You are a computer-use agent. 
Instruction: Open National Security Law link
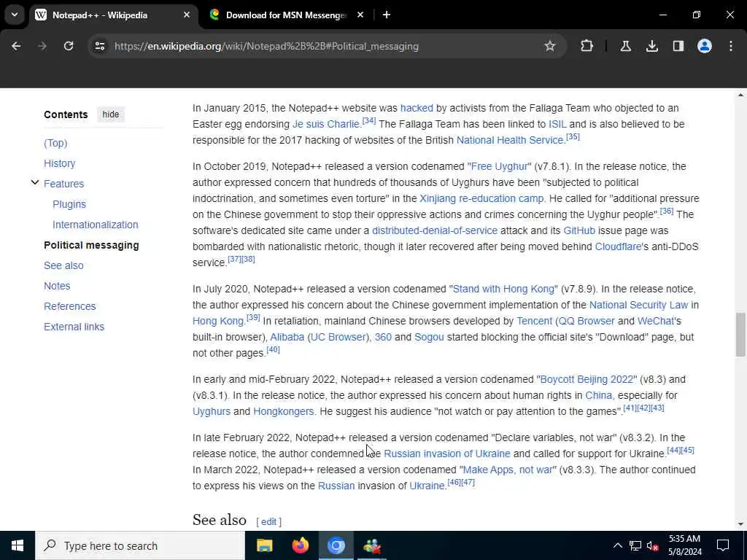click(638, 306)
